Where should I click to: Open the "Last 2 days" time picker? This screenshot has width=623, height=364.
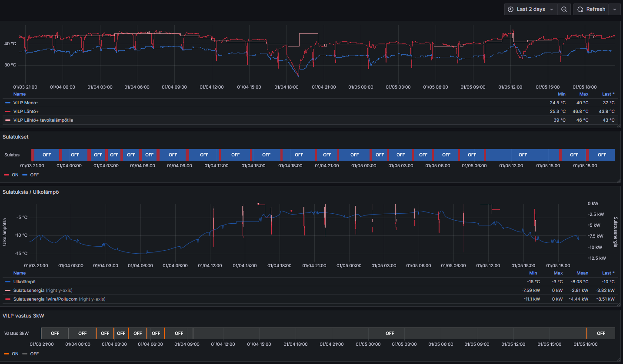coord(530,9)
